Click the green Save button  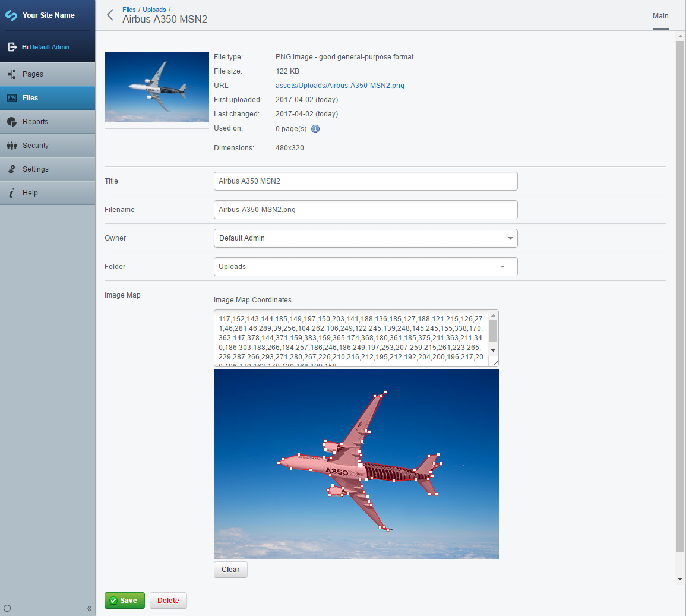click(125, 600)
